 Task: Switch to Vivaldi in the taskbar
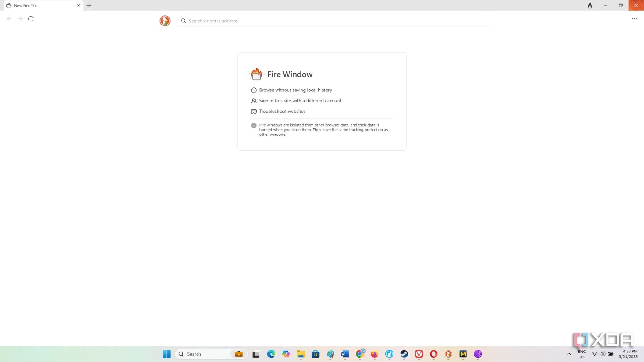pyautogui.click(x=419, y=354)
